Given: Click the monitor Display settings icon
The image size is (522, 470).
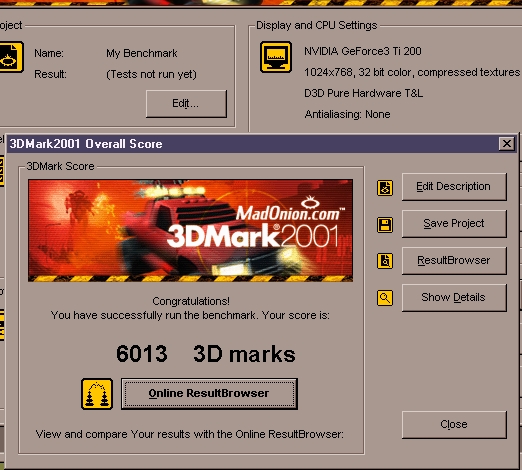Looking at the screenshot, I should 276,57.
